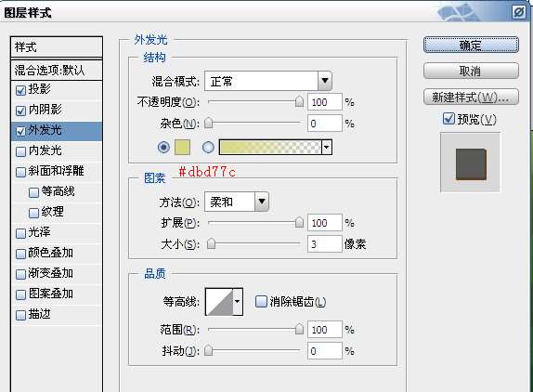Open the glow color swatch
533x392 pixels.
pos(182,147)
